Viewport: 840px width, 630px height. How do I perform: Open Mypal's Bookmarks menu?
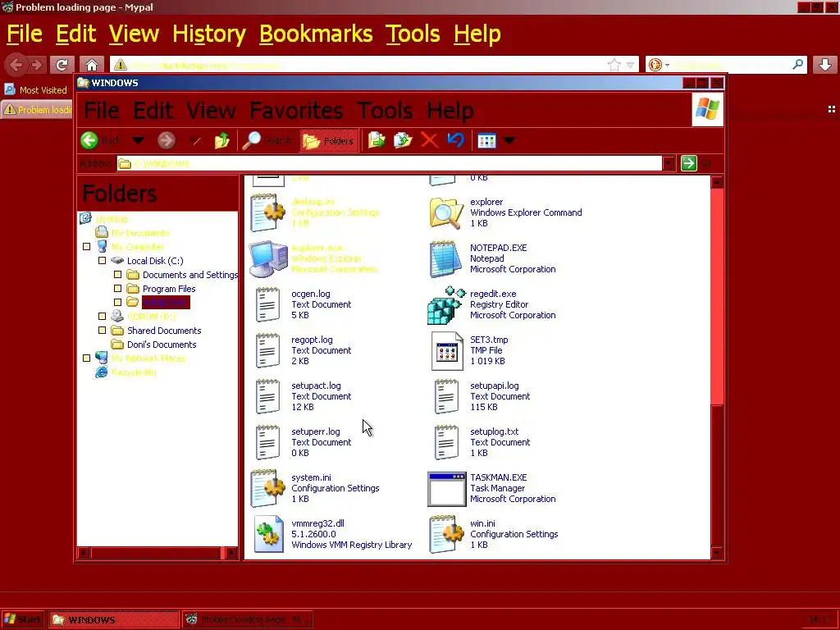click(x=316, y=34)
